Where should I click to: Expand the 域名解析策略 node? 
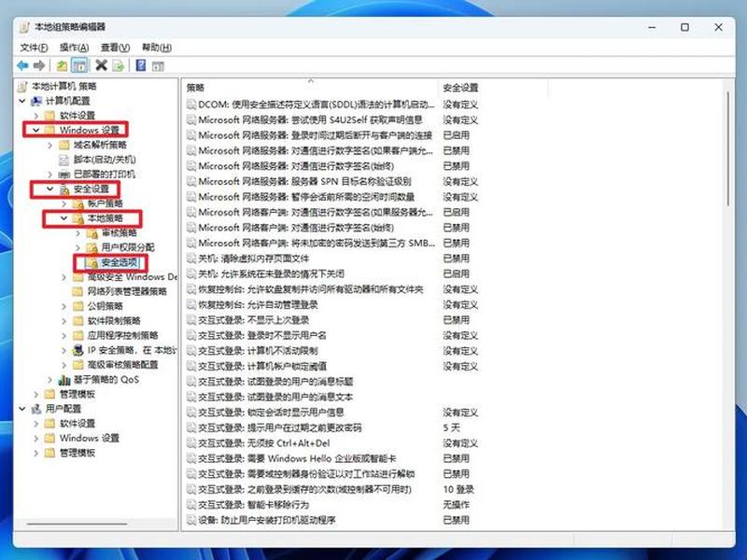50,145
